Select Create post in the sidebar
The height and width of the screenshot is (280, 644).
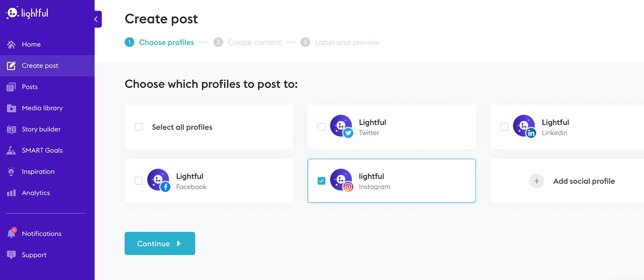pos(40,66)
